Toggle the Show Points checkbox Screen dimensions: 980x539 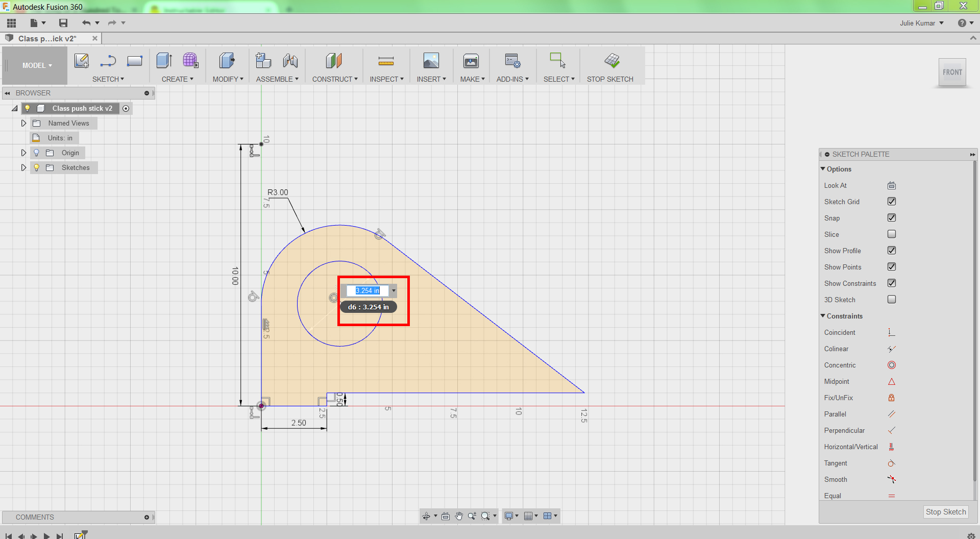tap(892, 267)
